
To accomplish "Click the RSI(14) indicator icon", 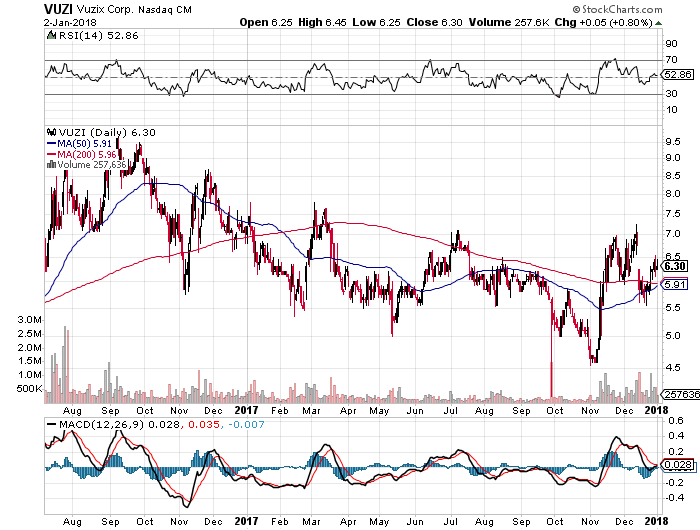I will pyautogui.click(x=51, y=35).
